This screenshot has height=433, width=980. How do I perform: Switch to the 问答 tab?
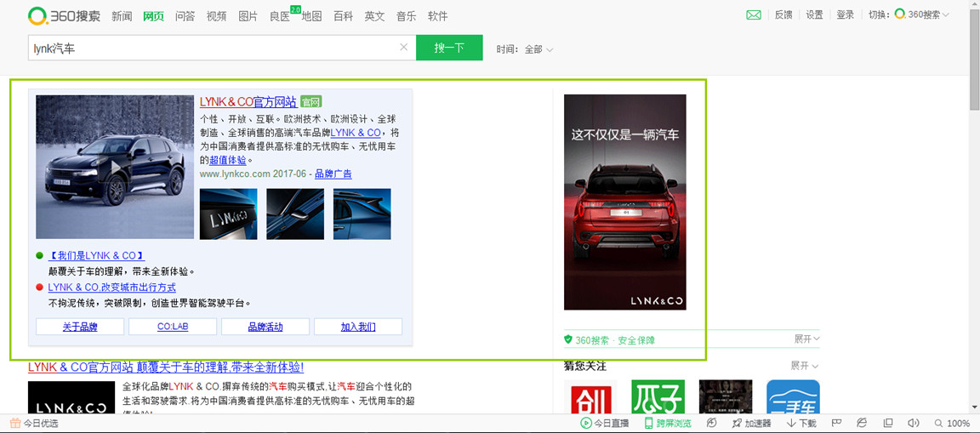tap(185, 16)
